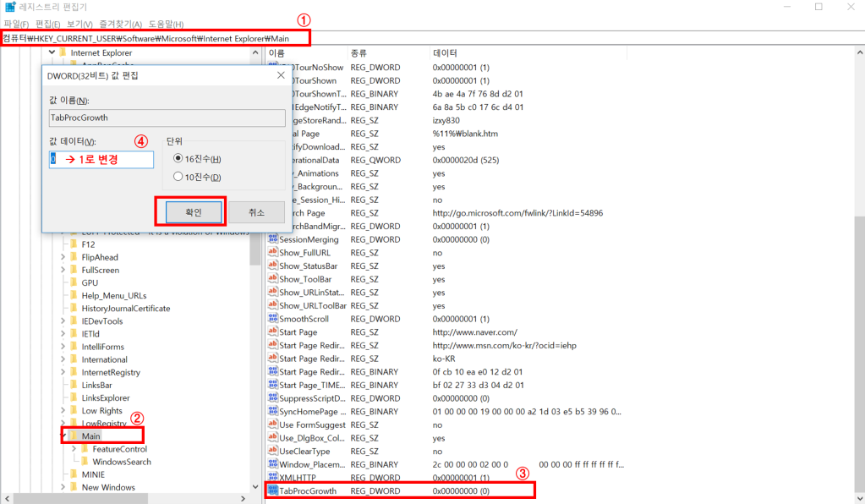Click the Start Page_TIME binary icon

coord(272,384)
